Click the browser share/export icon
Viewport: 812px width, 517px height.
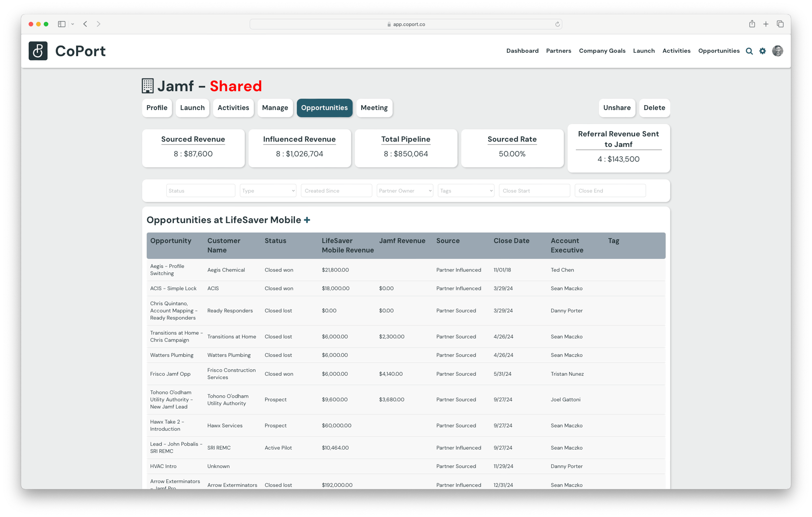[751, 24]
